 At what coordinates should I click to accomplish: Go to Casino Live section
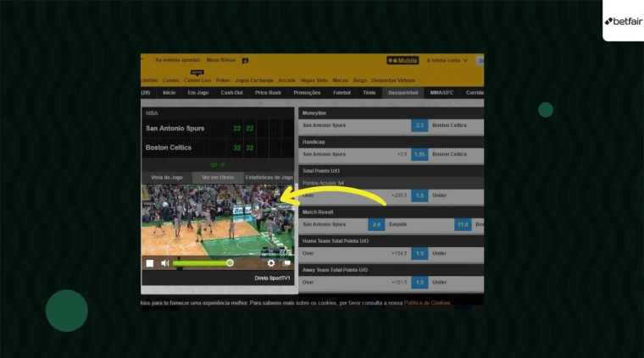click(197, 80)
